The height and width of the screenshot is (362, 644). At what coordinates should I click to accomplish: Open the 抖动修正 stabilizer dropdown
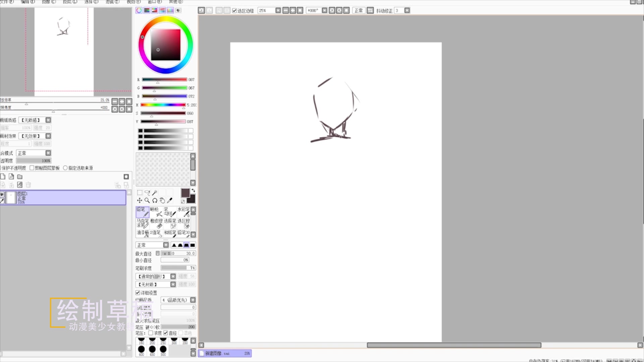pyautogui.click(x=407, y=10)
